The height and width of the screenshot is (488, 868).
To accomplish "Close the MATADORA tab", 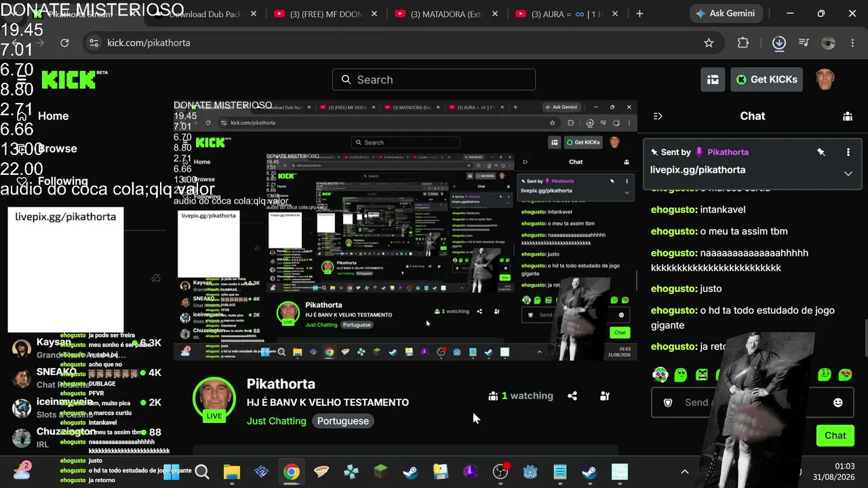I will click(x=495, y=14).
